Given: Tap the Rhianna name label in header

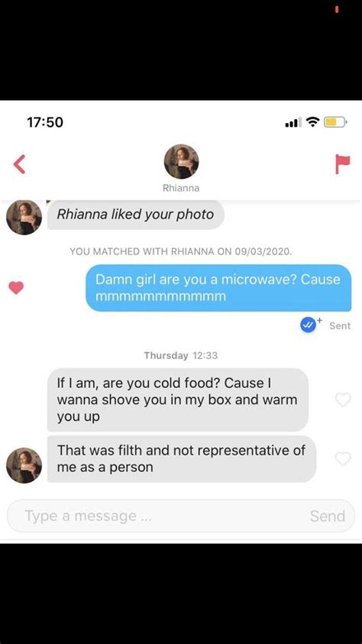Looking at the screenshot, I should [x=181, y=188].
